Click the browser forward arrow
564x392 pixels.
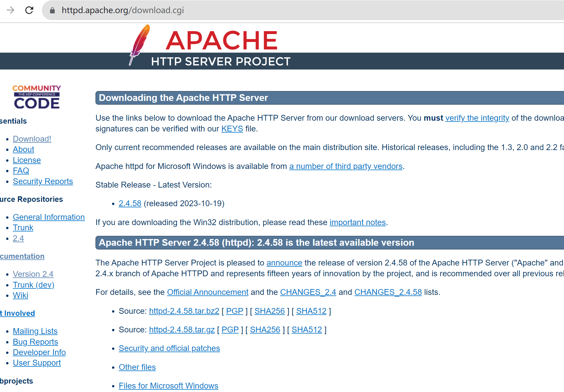(x=10, y=10)
